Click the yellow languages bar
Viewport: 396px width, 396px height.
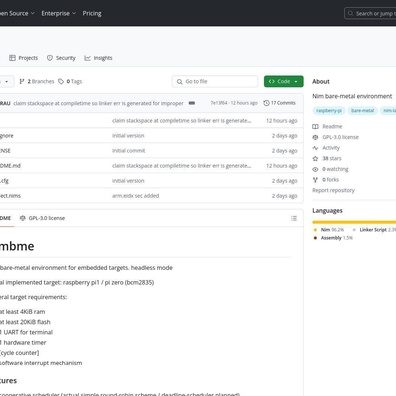click(354, 222)
